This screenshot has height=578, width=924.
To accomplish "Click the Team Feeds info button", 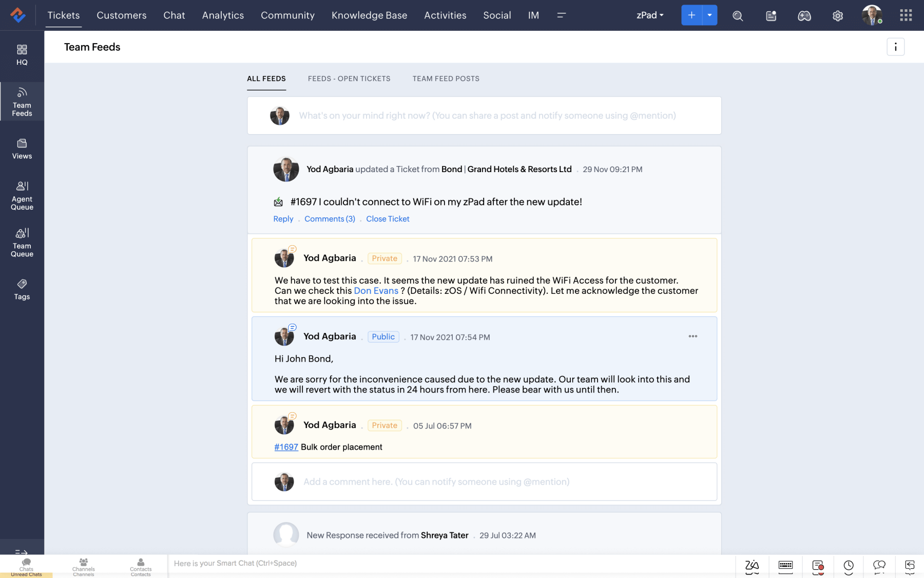I will click(x=895, y=47).
